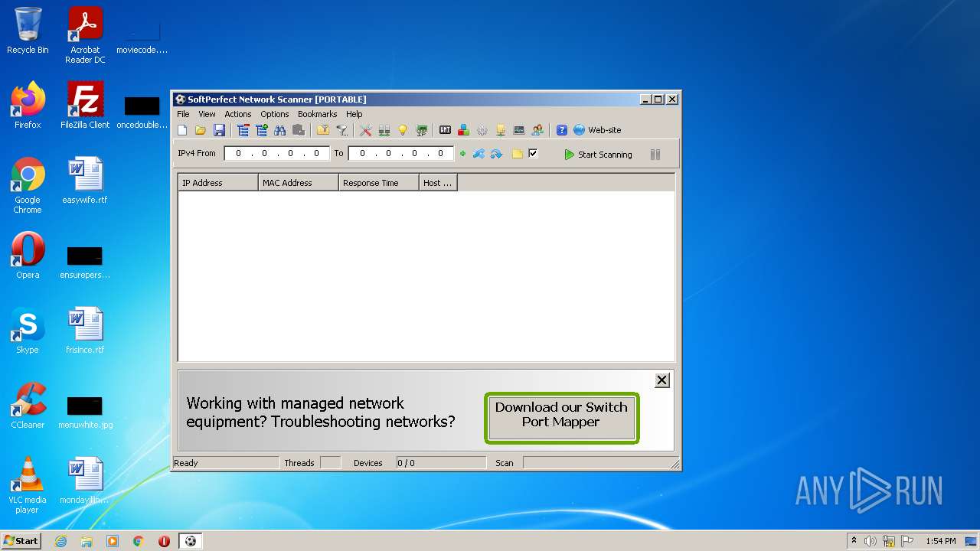Image resolution: width=980 pixels, height=551 pixels.
Task: Click the To IP address field
Action: tap(401, 154)
